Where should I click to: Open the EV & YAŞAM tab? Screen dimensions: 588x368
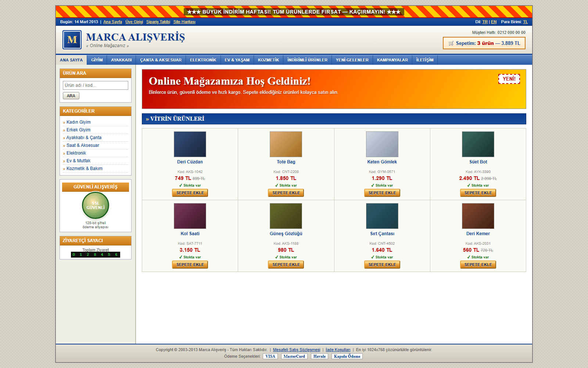(237, 60)
